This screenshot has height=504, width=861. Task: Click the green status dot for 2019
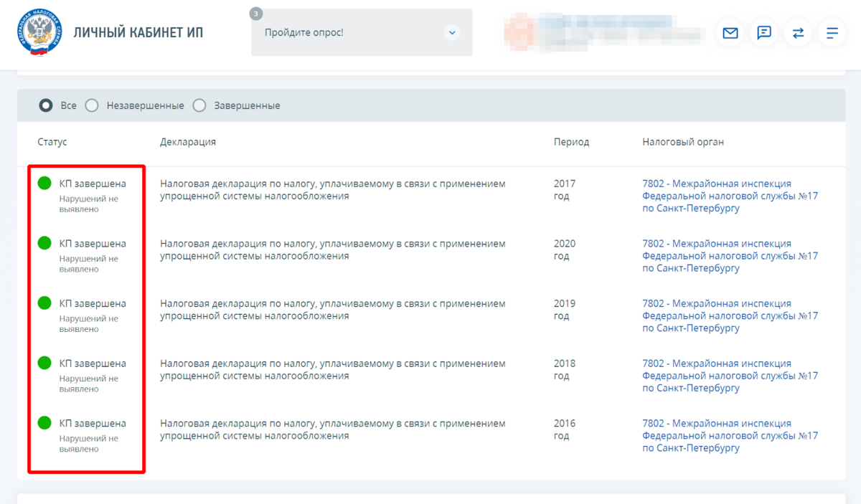[x=45, y=303]
